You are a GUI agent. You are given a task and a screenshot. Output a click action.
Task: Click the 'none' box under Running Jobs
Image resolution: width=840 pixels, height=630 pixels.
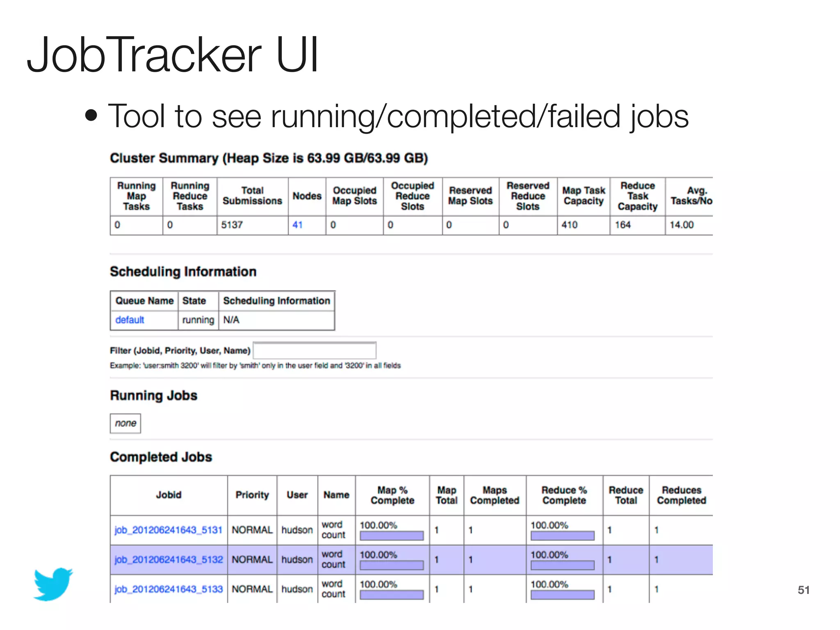(x=126, y=423)
